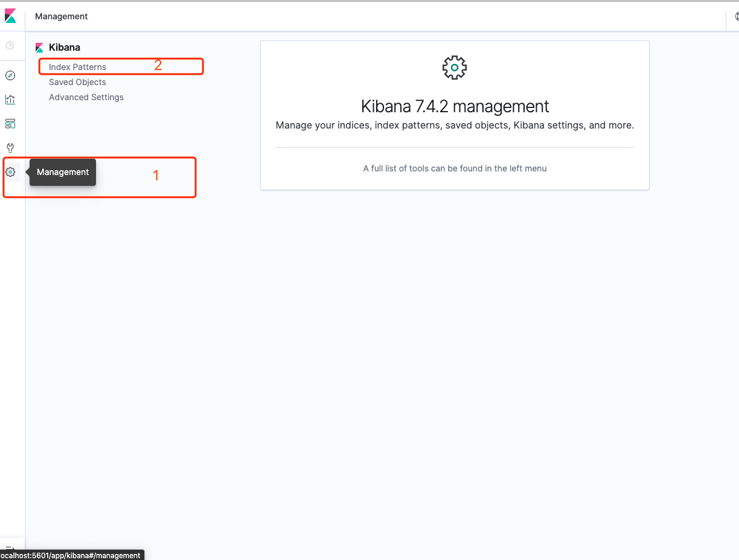Viewport: 739px width, 560px height.
Task: Open the Dev Tools wrench icon
Action: [x=10, y=148]
